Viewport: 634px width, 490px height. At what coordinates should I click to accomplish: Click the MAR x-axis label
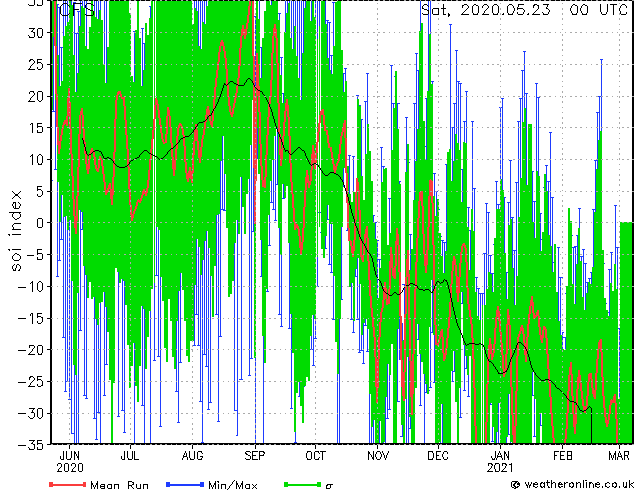[x=619, y=456]
